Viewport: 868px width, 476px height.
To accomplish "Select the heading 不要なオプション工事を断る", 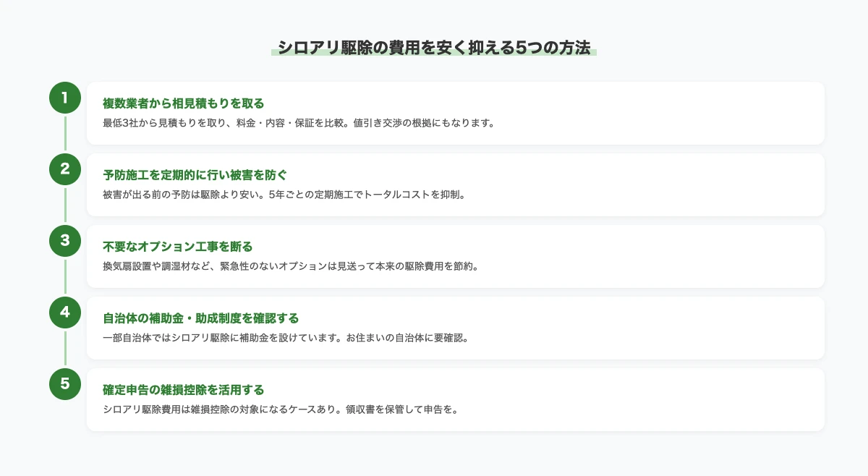I will click(178, 246).
